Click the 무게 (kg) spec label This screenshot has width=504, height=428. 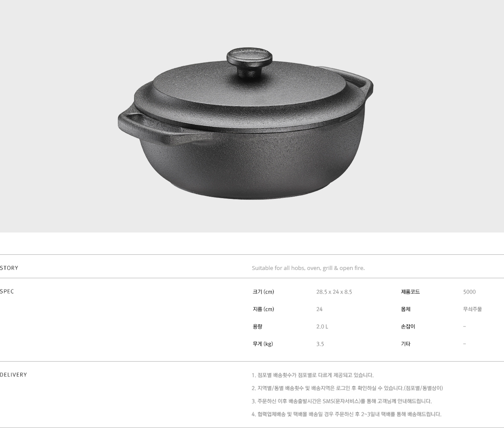(x=262, y=344)
